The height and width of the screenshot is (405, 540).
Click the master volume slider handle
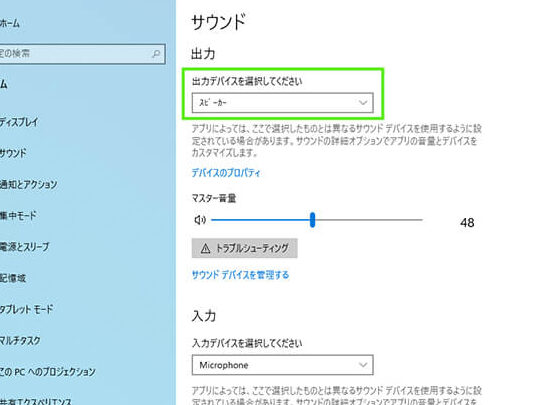(312, 220)
